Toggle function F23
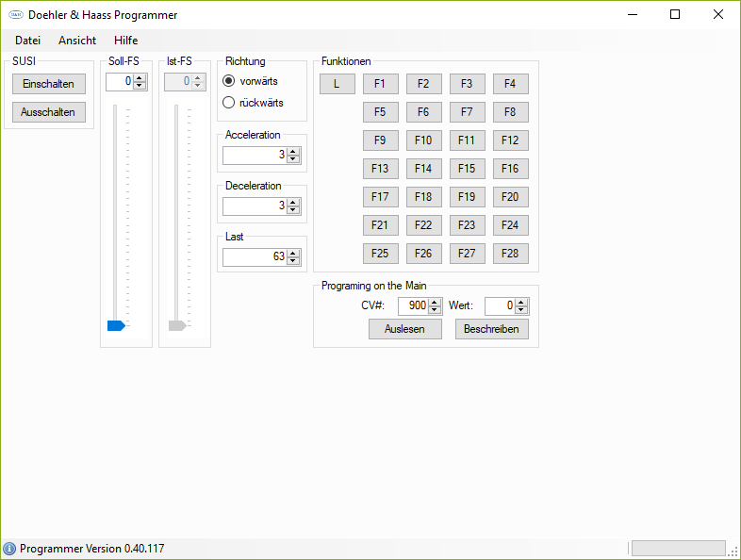This screenshot has height=560, width=741. pyautogui.click(x=468, y=225)
